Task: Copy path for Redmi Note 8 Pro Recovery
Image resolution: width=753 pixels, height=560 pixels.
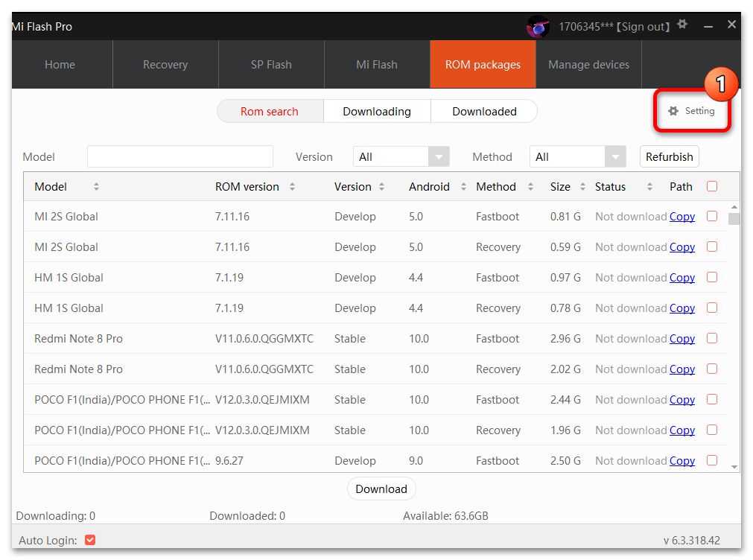Action: [682, 369]
